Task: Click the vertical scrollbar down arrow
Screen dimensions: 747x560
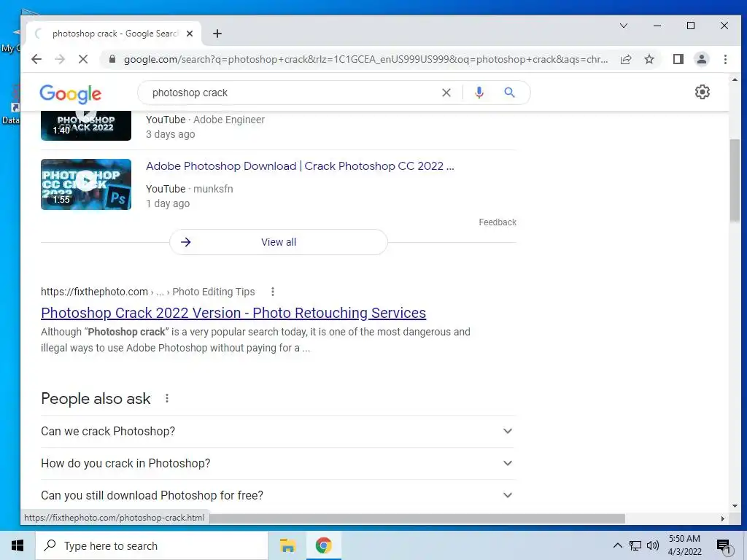Action: 735,506
